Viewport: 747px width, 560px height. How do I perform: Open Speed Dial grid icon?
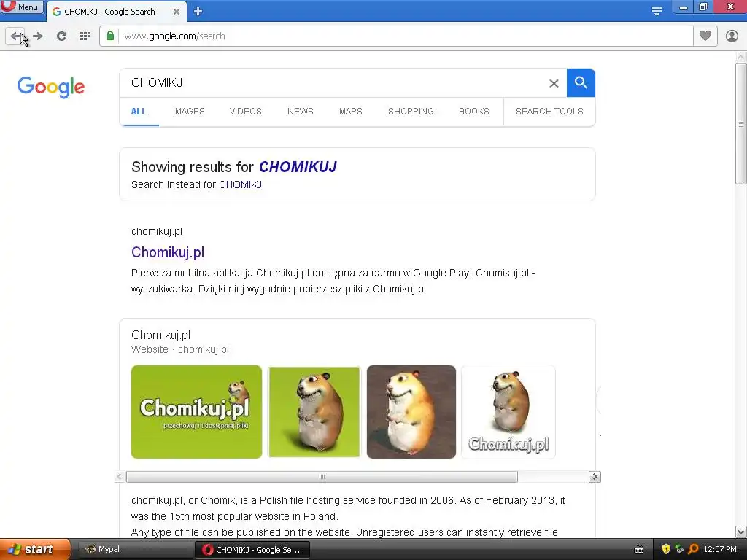click(85, 36)
